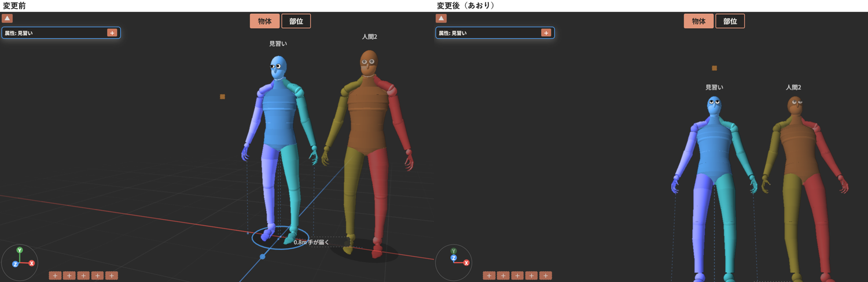Image resolution: width=868 pixels, height=282 pixels.
Task: Click the green Y axis handle in the 変更後 gizmo
Action: tap(454, 251)
